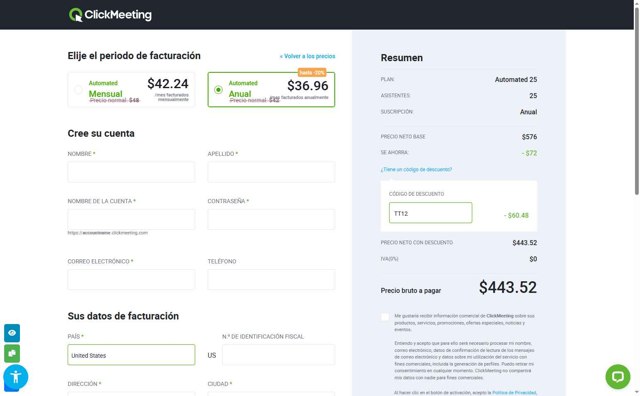Click the Teléfono field
640x396 pixels.
(271, 279)
